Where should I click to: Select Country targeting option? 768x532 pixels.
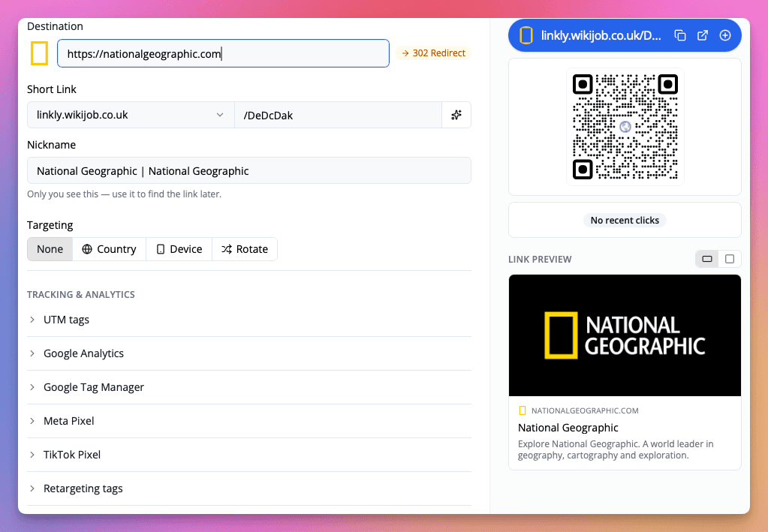[109, 249]
